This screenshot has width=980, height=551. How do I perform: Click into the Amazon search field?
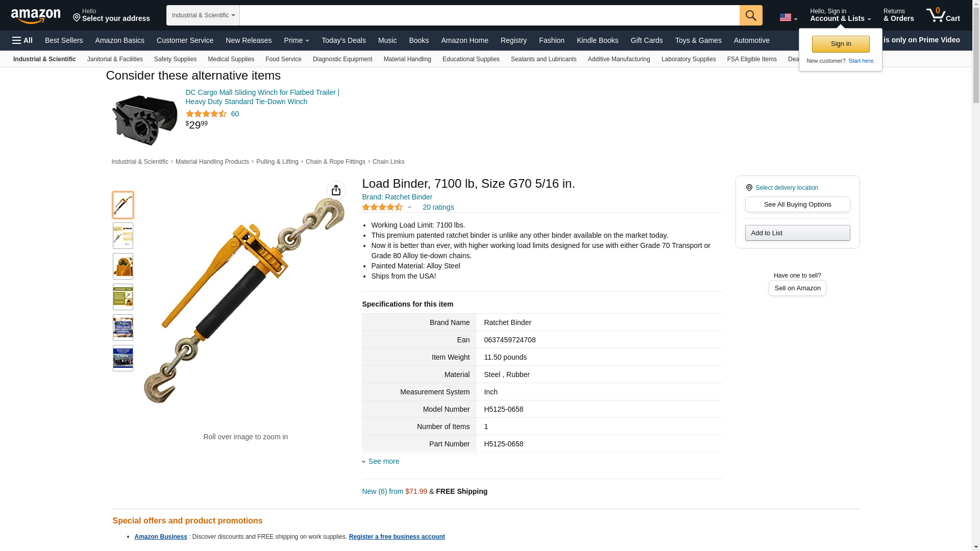489,15
